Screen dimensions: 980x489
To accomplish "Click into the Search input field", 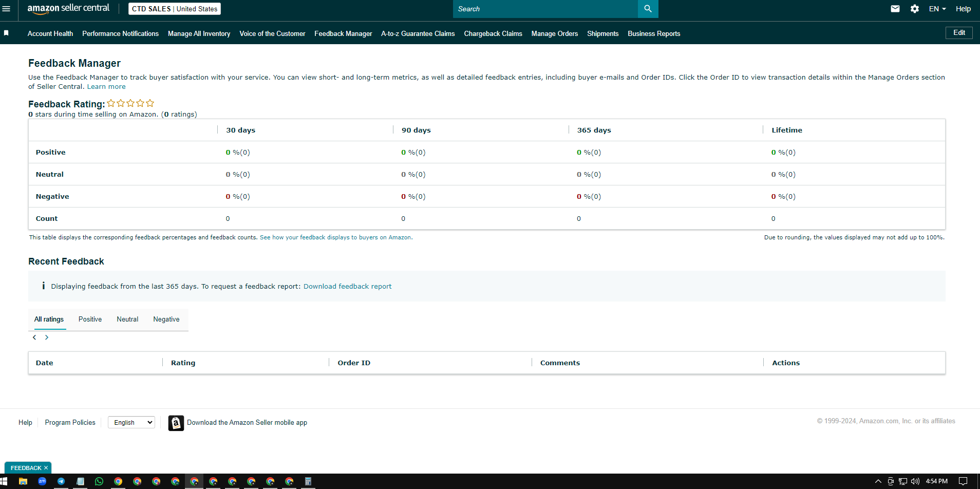I will coord(545,9).
